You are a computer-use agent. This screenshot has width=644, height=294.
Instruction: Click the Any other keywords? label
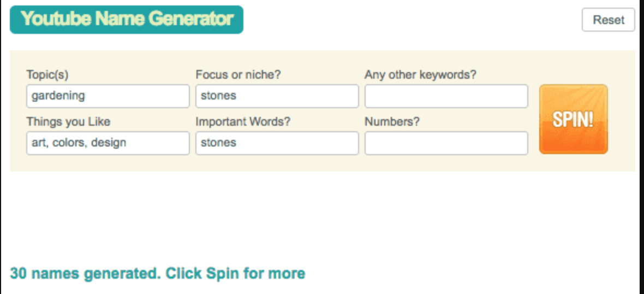(x=420, y=75)
